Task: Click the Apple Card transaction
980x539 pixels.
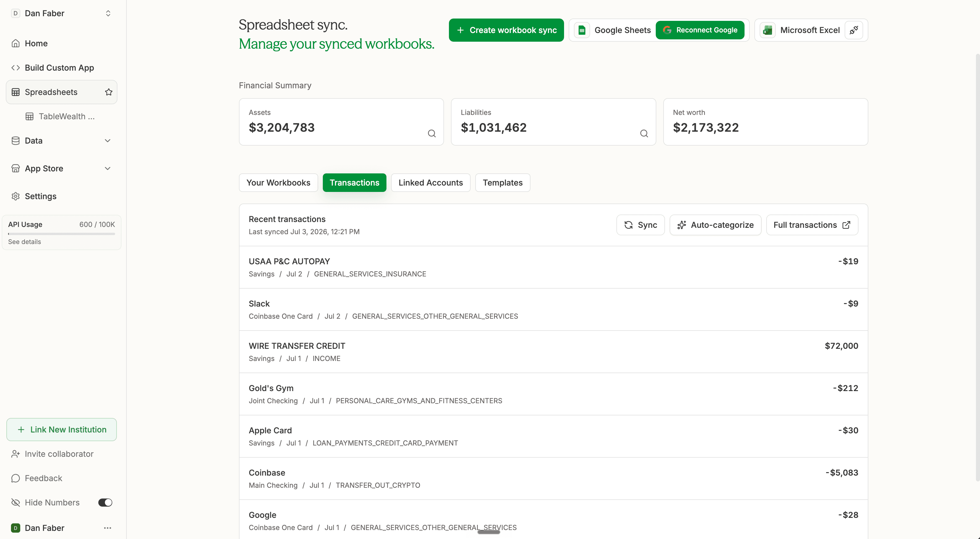Action: coord(553,436)
